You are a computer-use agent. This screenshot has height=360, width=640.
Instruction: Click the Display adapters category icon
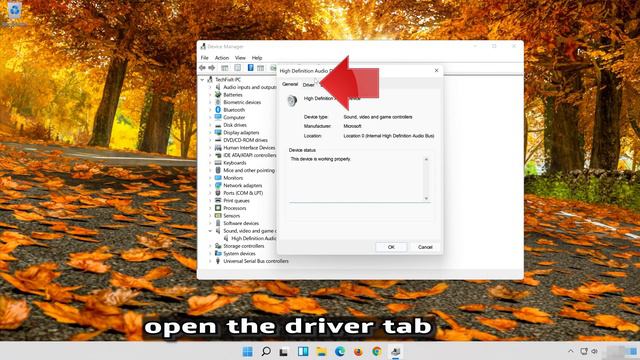218,132
